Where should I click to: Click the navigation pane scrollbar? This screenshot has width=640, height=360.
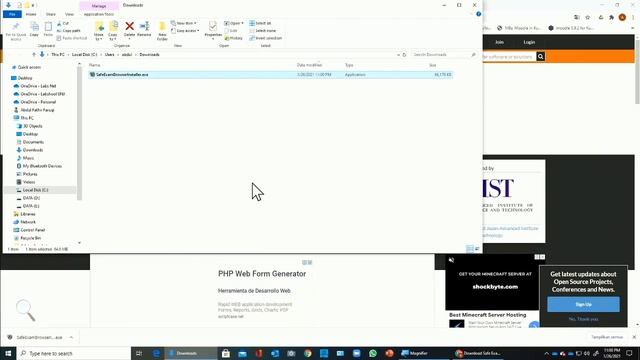79,133
